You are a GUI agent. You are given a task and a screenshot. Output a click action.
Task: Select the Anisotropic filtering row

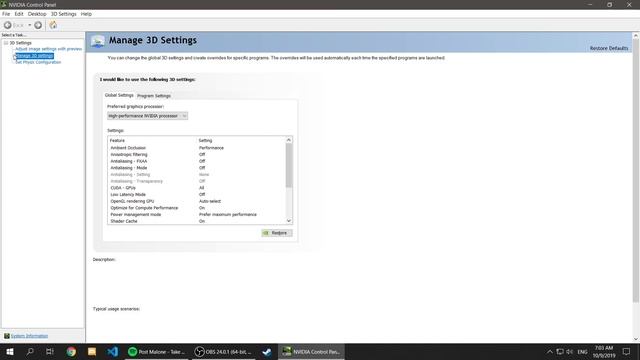pyautogui.click(x=197, y=155)
